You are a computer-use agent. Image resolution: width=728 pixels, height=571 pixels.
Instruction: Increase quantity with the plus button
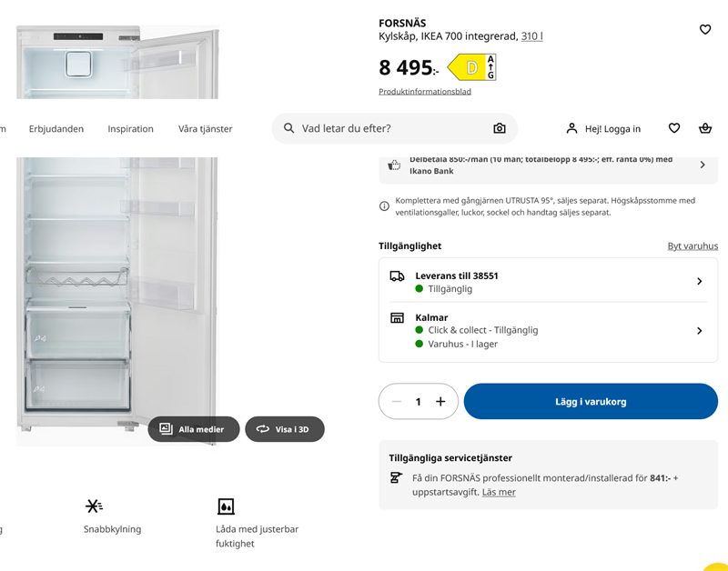coord(440,401)
